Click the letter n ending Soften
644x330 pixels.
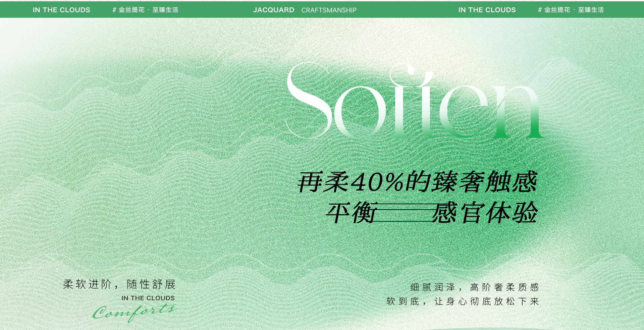pyautogui.click(x=518, y=112)
